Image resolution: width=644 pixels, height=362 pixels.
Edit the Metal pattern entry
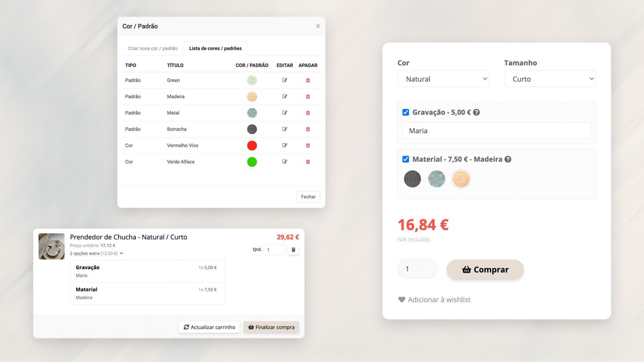coord(284,113)
